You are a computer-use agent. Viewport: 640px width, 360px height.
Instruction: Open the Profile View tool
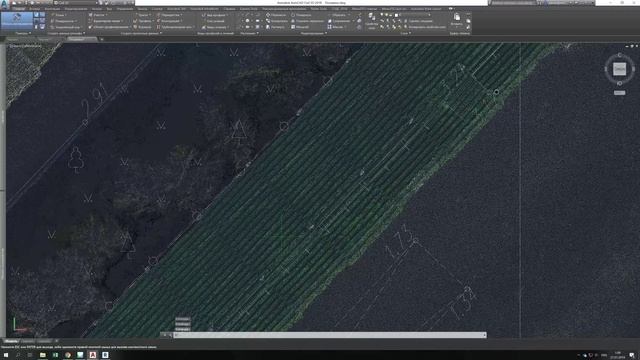click(x=215, y=15)
